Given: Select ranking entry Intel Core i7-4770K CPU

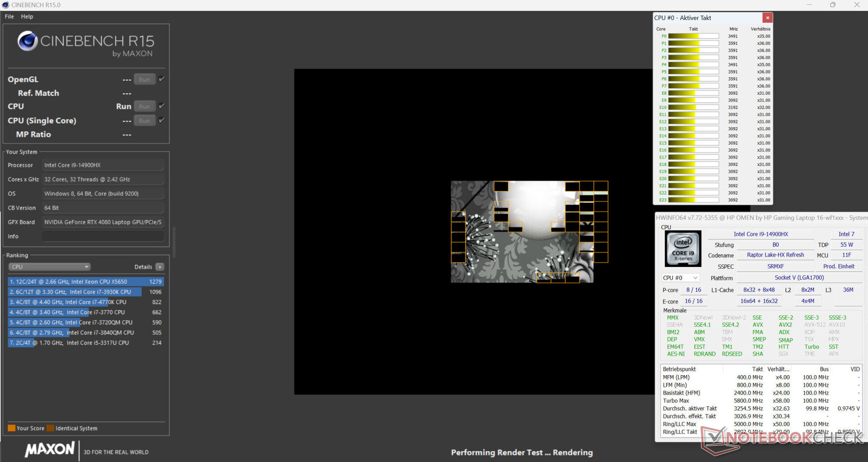Looking at the screenshot, I should coord(86,302).
